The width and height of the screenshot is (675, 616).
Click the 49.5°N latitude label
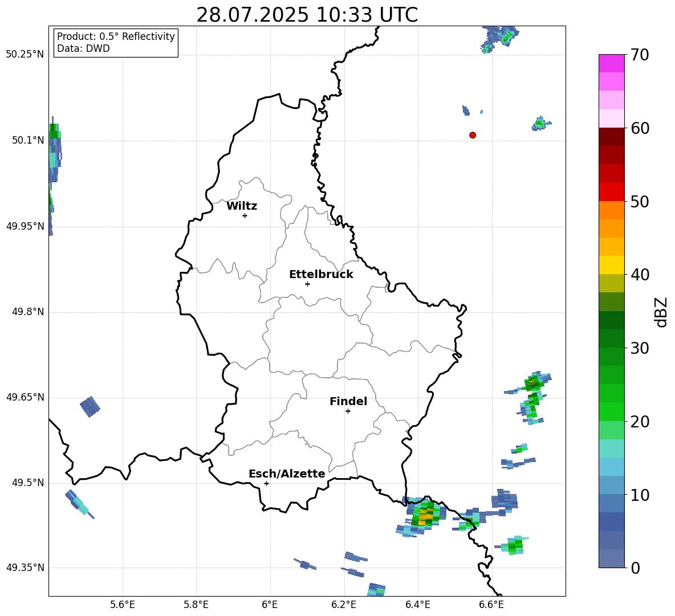click(x=28, y=483)
